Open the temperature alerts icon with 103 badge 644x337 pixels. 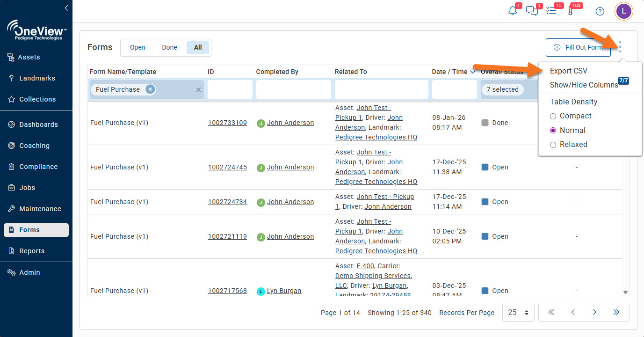pyautogui.click(x=571, y=11)
